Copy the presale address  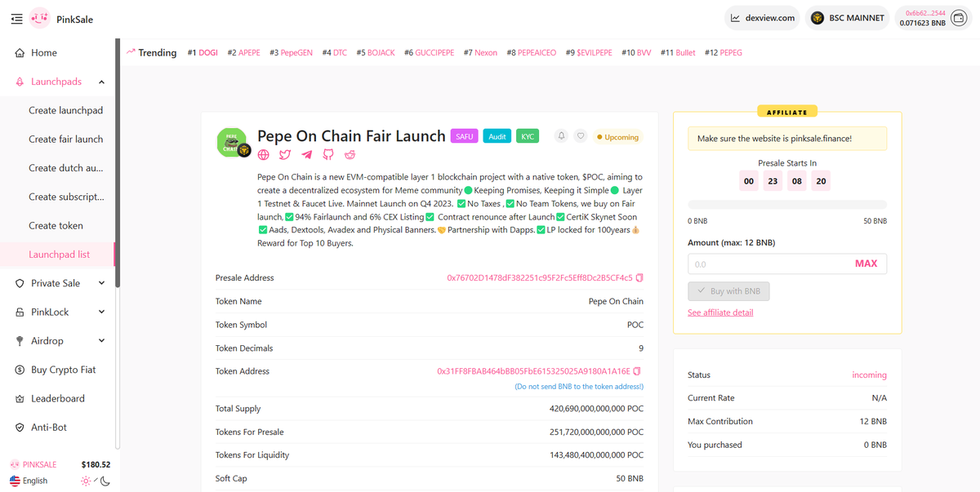pyautogui.click(x=639, y=278)
